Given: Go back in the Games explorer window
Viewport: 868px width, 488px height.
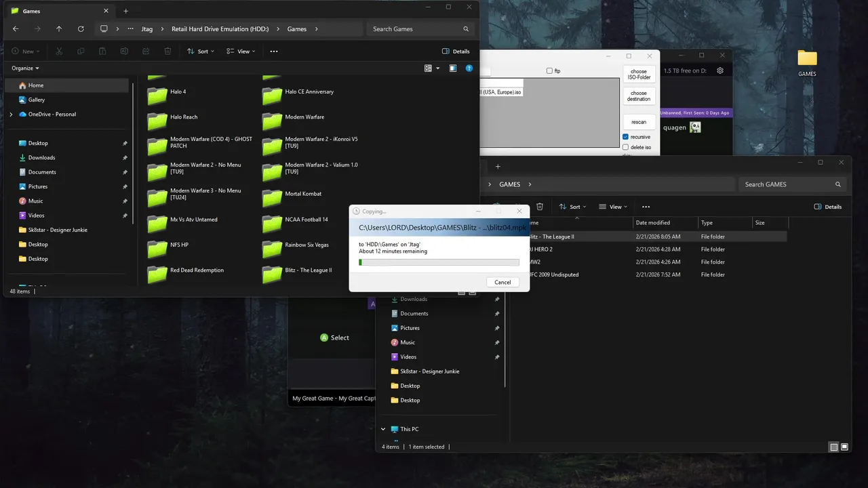Looking at the screenshot, I should pos(16,29).
